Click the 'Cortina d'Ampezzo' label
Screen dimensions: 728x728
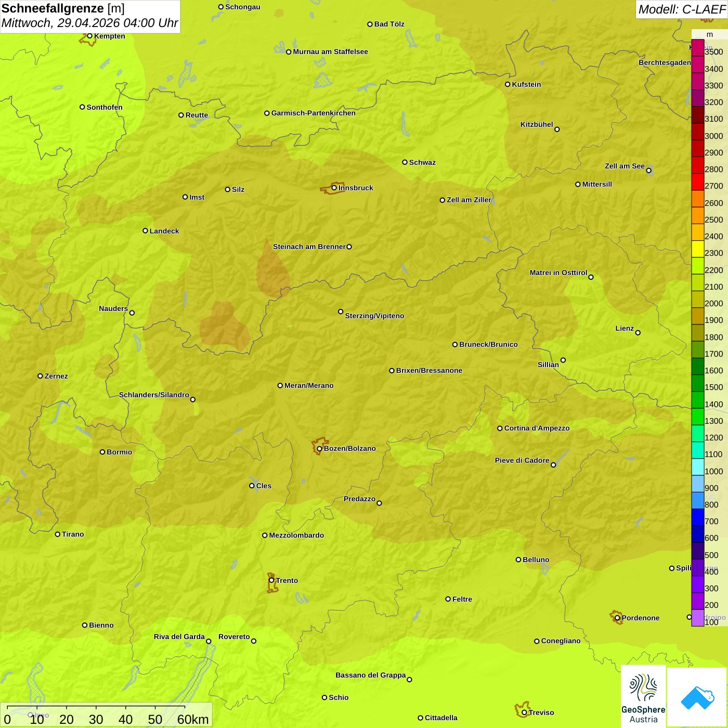(x=537, y=428)
